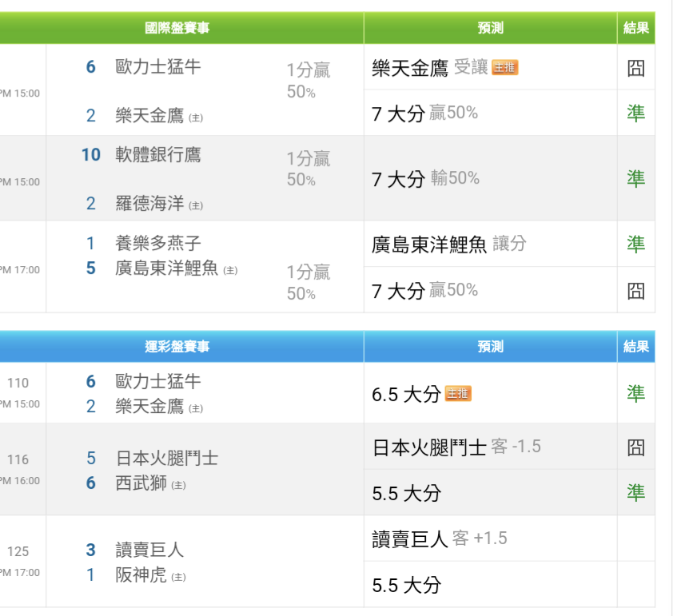Screen dimensions: 697x616
Task: Select 7 大分 贏50% prediction for 歐力士猛牛 match
Action: 425,113
